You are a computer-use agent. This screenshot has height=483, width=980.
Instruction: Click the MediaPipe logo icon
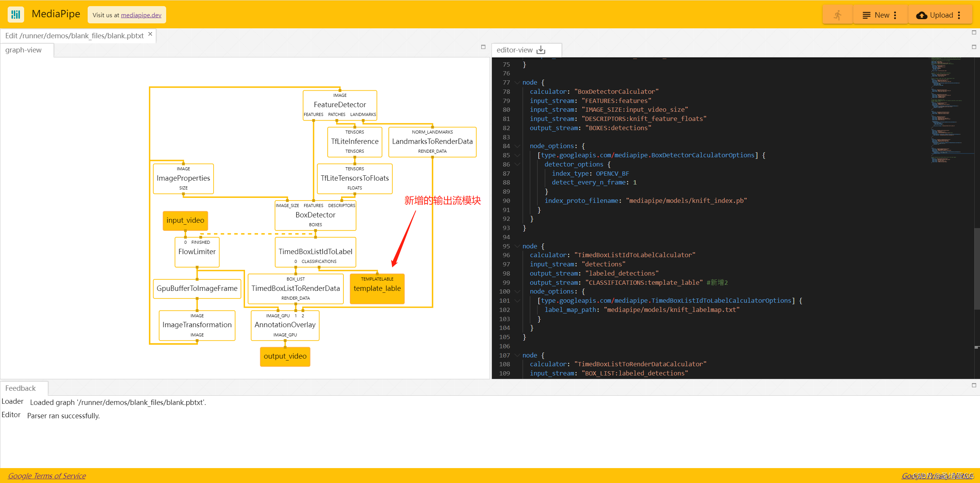[x=16, y=15]
